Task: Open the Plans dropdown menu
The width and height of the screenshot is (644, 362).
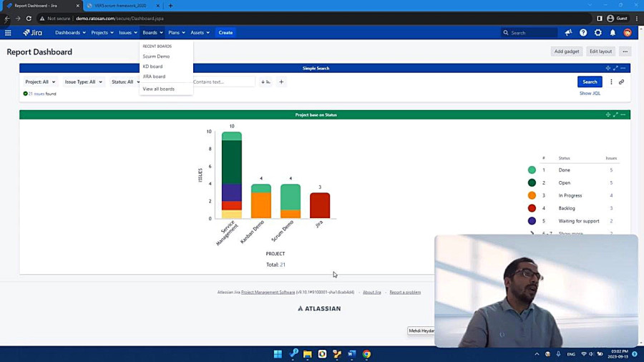Action: tap(177, 33)
